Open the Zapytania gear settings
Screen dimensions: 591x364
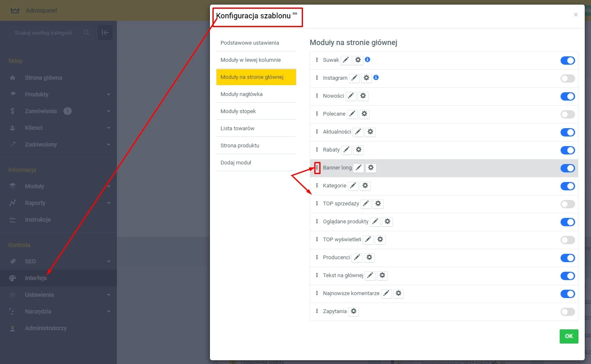[x=354, y=311]
